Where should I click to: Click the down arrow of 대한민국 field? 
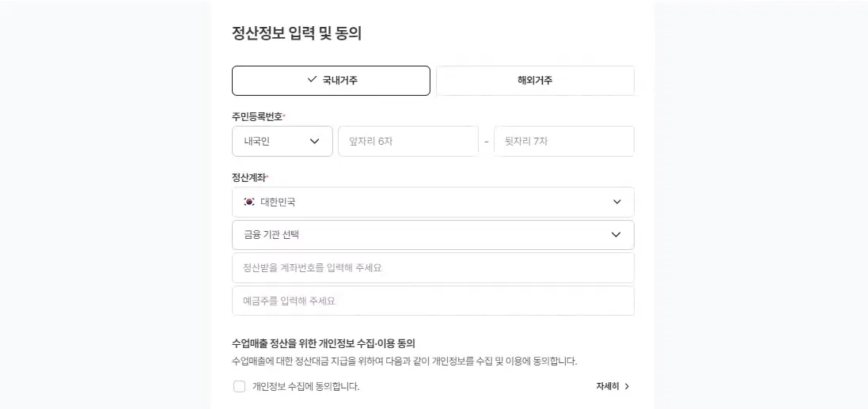pyautogui.click(x=616, y=202)
